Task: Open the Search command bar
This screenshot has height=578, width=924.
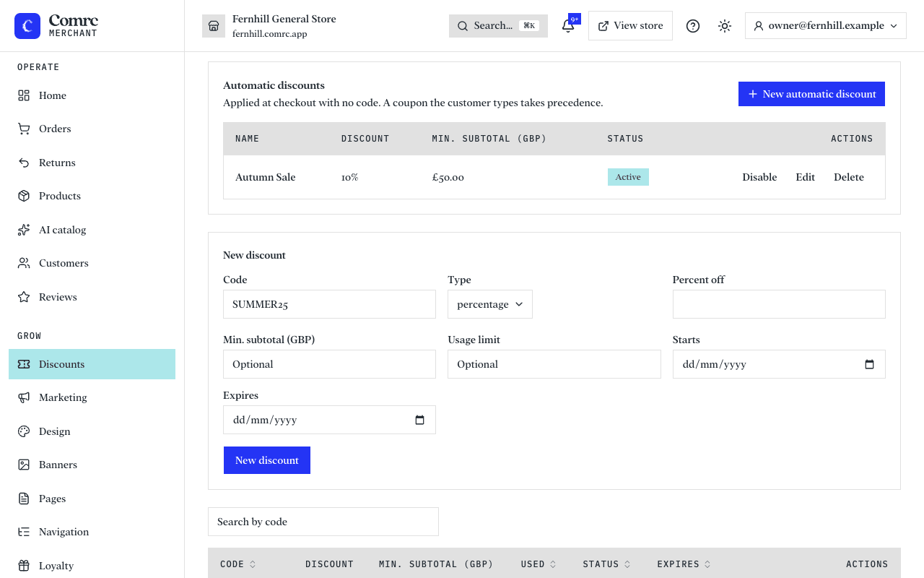Action: (x=498, y=26)
